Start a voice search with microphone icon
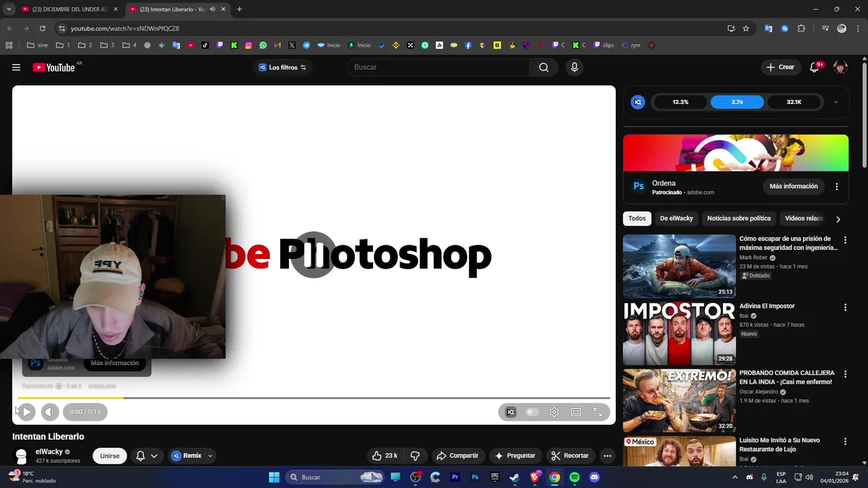The height and width of the screenshot is (488, 868). (x=574, y=67)
